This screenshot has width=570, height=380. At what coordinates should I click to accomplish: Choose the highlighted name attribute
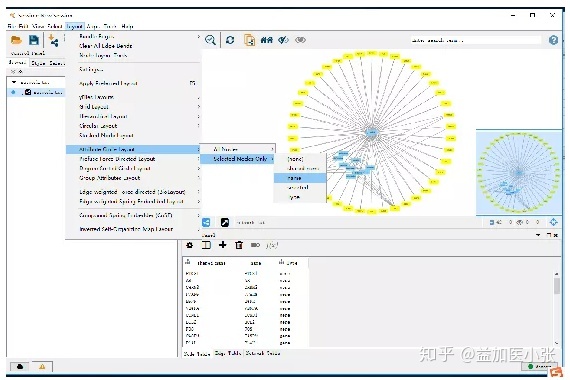[x=300, y=178]
